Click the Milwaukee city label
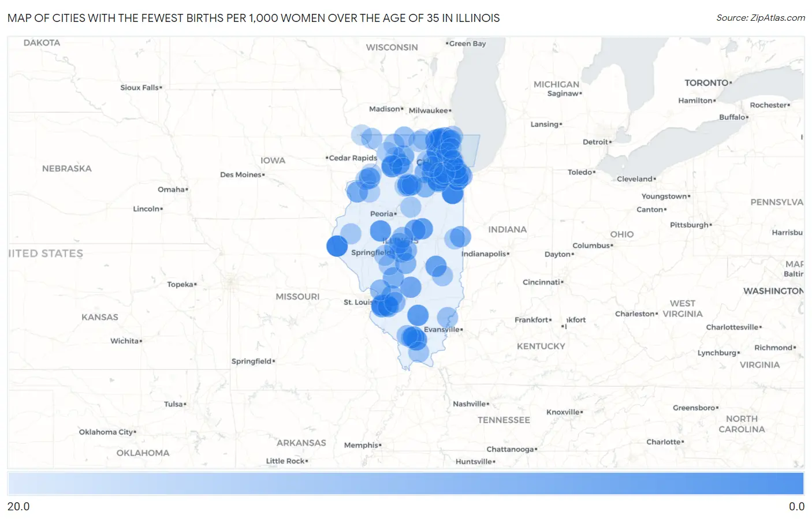 click(429, 110)
